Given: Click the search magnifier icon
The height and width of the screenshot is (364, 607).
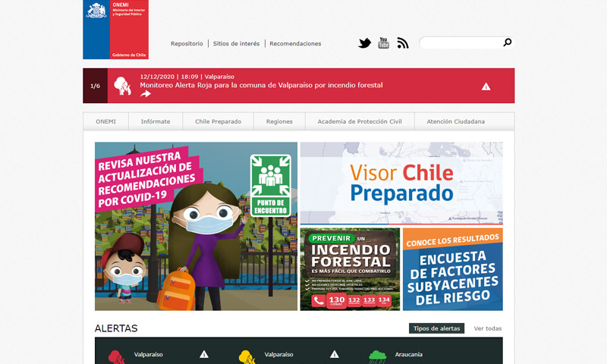Looking at the screenshot, I should click(x=507, y=42).
